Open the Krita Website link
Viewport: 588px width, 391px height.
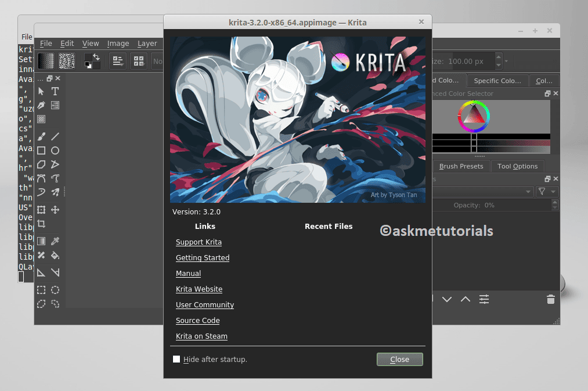(199, 289)
